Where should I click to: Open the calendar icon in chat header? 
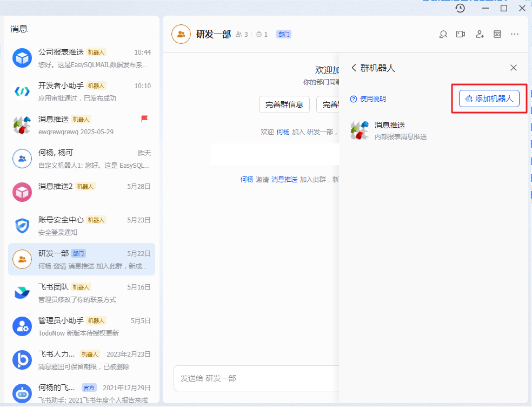click(497, 34)
